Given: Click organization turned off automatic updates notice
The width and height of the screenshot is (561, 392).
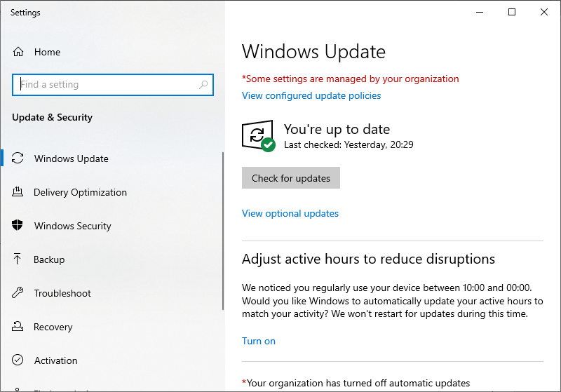Looking at the screenshot, I should pos(356,384).
